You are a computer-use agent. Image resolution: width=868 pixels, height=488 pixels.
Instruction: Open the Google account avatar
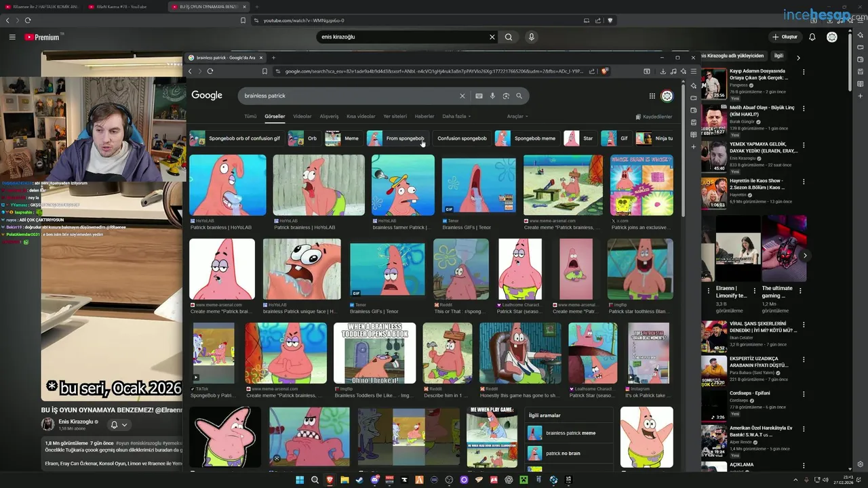[667, 96]
